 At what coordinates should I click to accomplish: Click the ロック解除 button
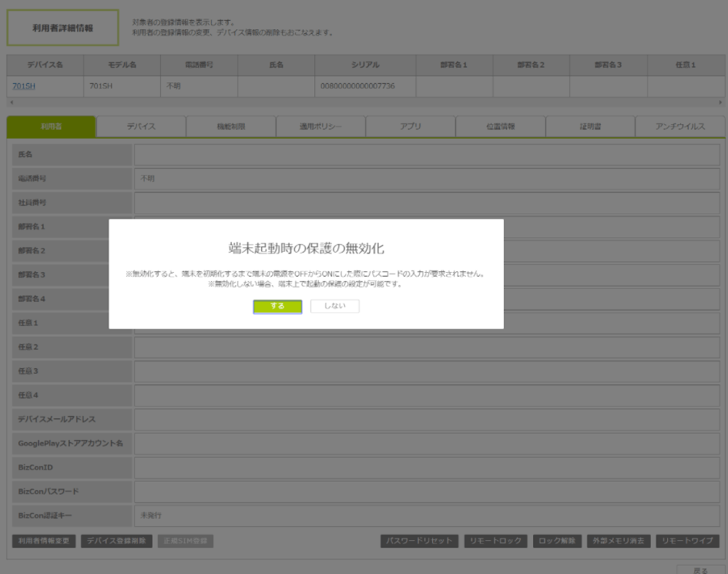tap(557, 541)
